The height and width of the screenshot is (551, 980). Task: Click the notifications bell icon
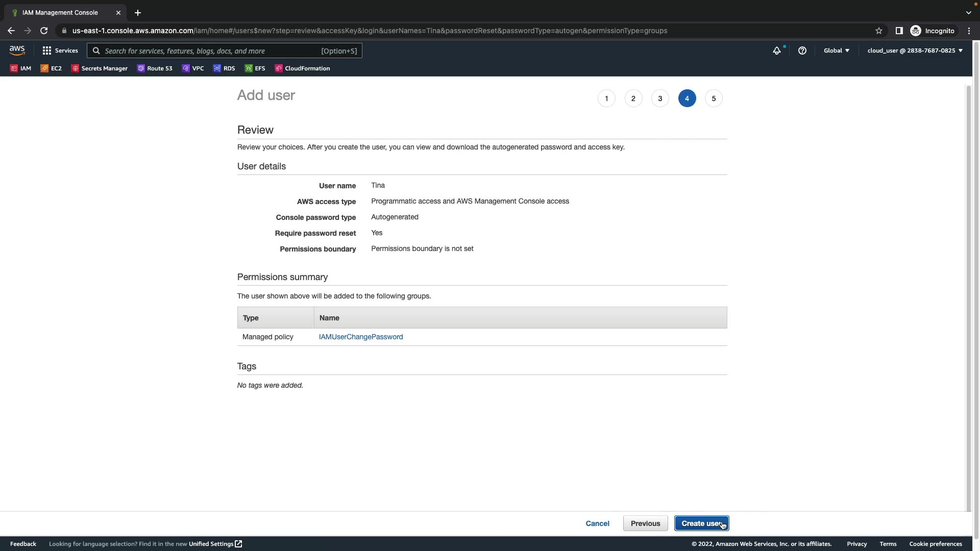[x=776, y=51]
